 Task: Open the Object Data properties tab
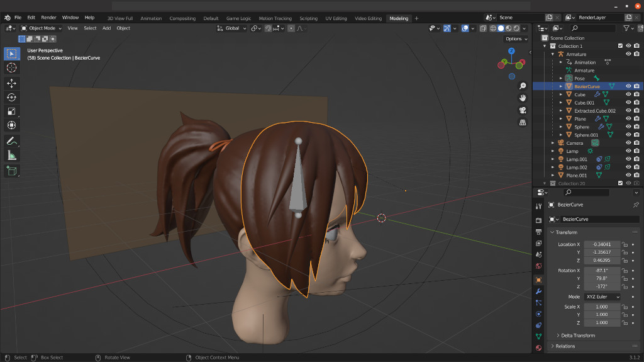tap(538, 336)
